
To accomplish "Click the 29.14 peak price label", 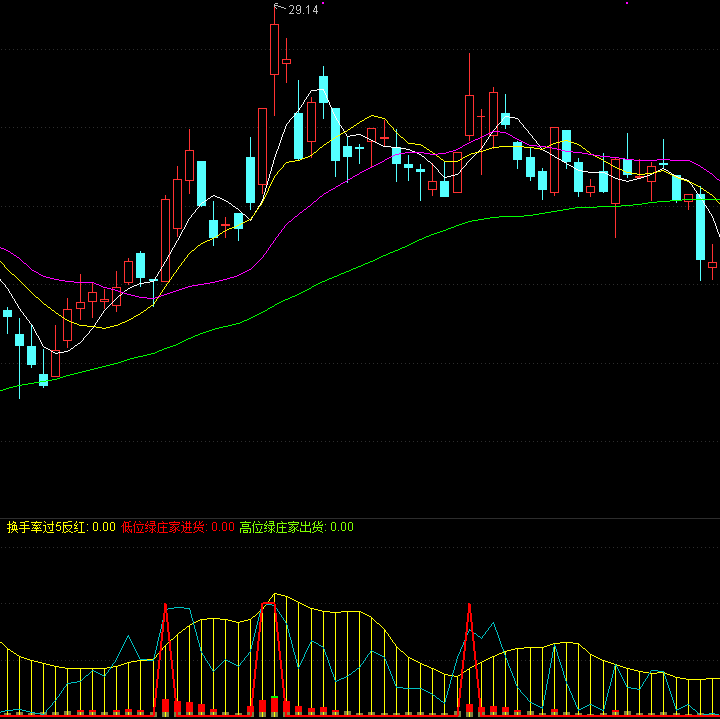I will [303, 10].
